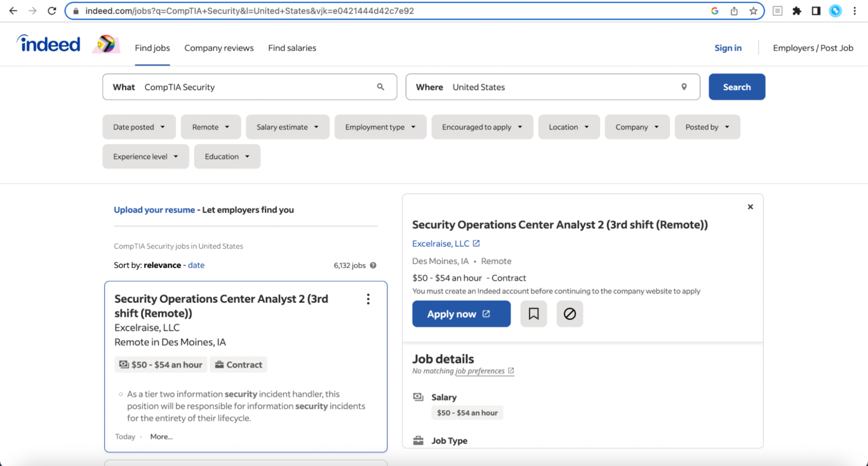The height and width of the screenshot is (466, 868).
Task: Sort results by date link
Action: (196, 265)
